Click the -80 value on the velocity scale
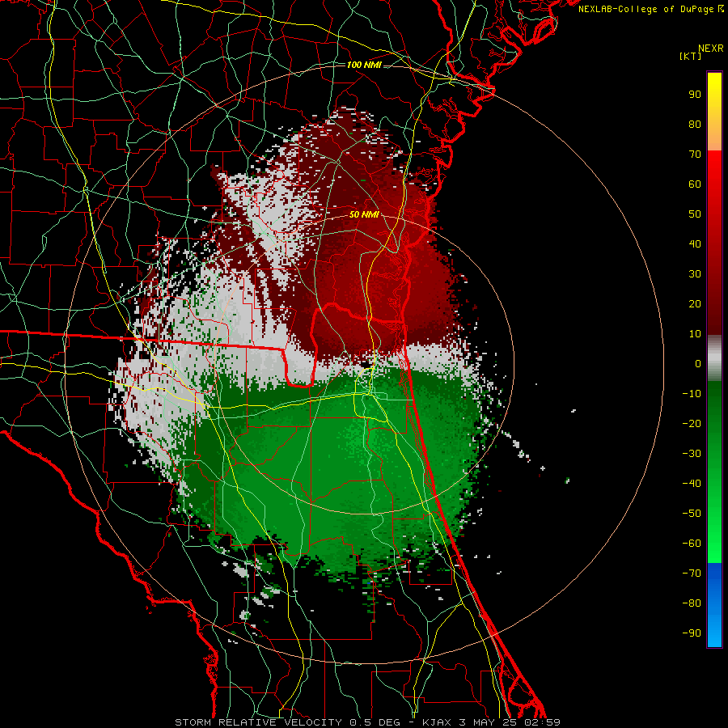This screenshot has width=728, height=728. [692, 603]
